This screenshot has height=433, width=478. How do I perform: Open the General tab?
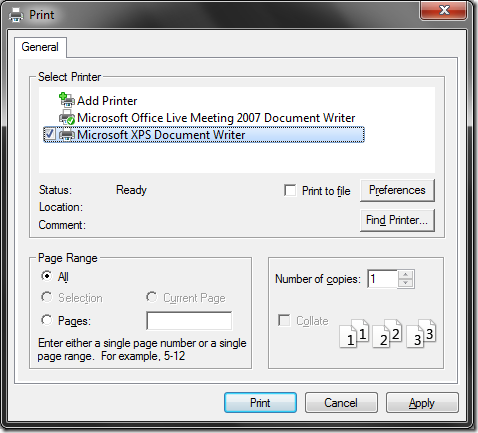click(40, 47)
